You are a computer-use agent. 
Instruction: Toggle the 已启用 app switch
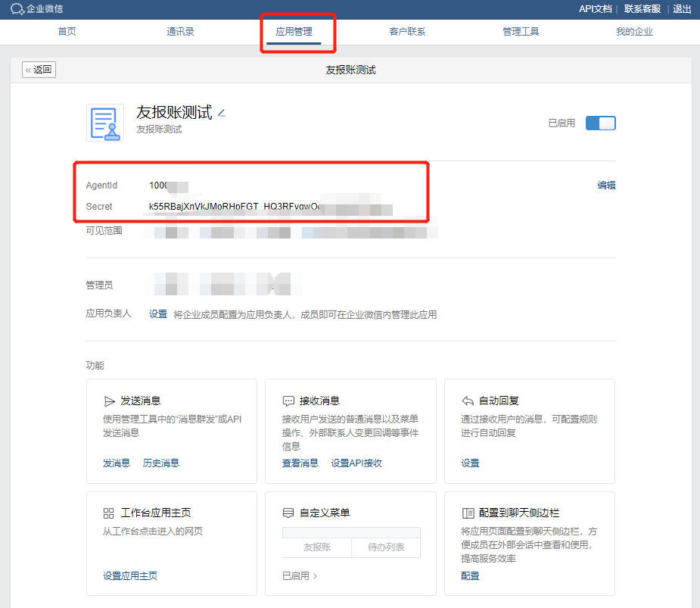point(600,123)
